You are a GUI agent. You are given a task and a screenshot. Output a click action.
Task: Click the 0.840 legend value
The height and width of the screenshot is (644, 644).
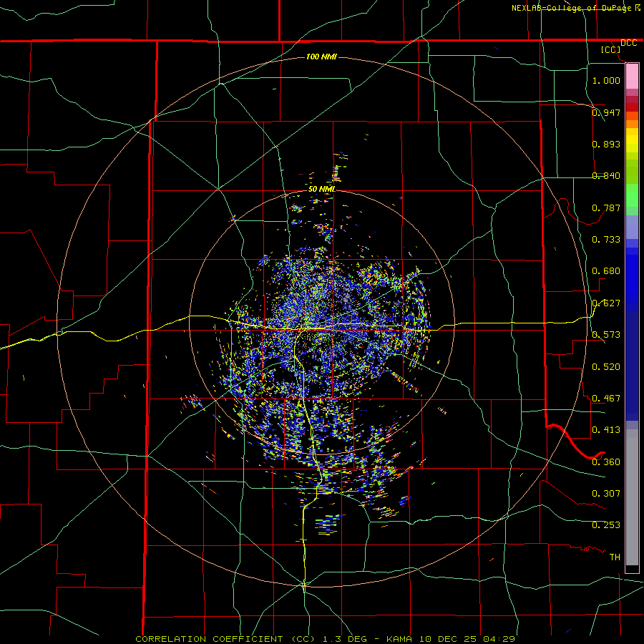pyautogui.click(x=606, y=175)
